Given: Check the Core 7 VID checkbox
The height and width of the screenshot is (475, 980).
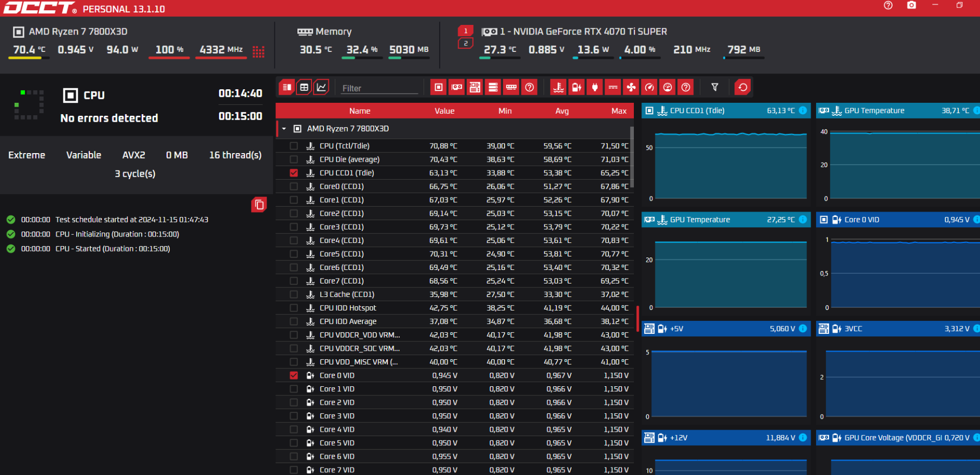Looking at the screenshot, I should (x=294, y=470).
